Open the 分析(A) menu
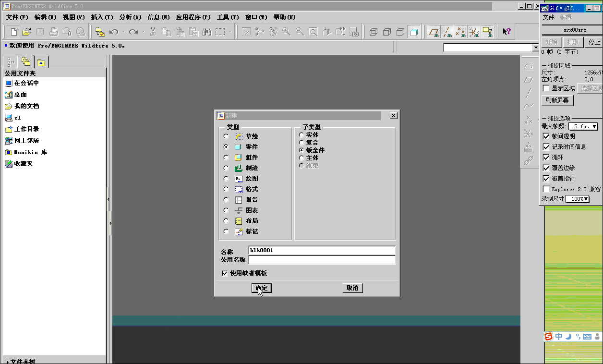The height and width of the screenshot is (364, 603). click(130, 17)
